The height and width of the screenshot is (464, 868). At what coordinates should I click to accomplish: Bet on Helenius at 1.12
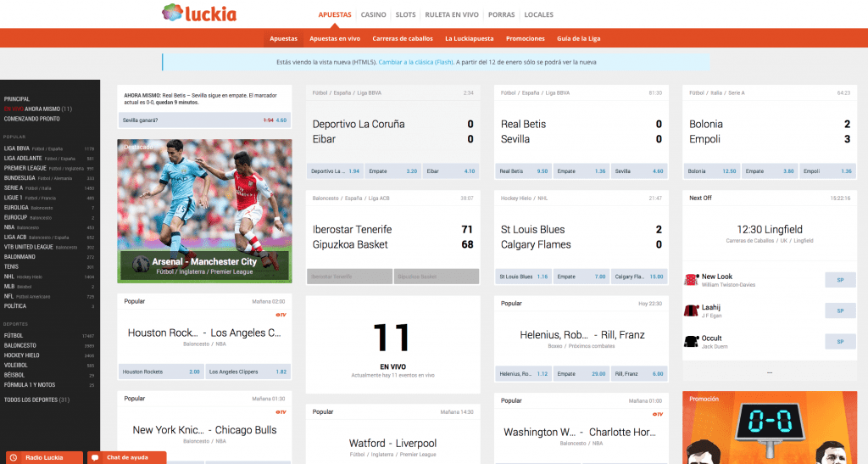tap(523, 374)
